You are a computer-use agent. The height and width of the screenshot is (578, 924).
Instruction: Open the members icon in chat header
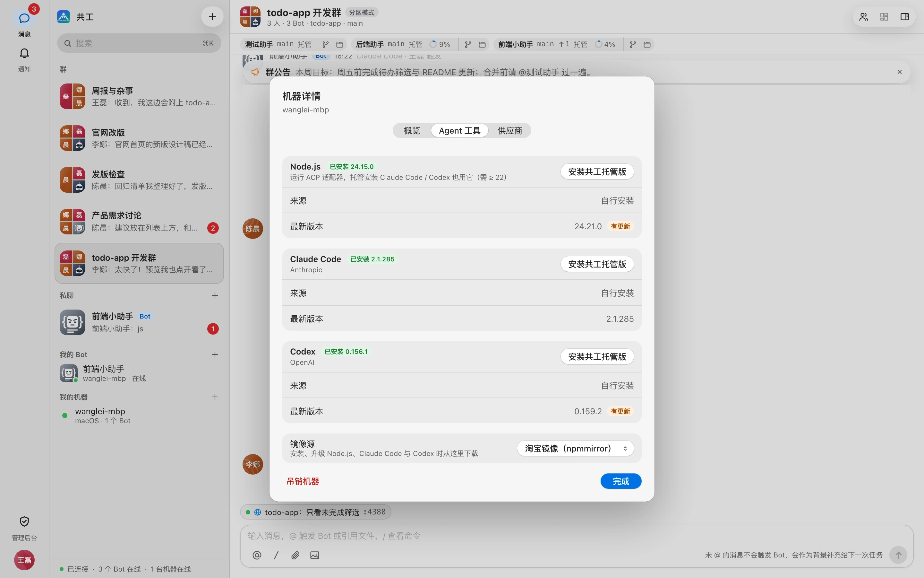[864, 16]
